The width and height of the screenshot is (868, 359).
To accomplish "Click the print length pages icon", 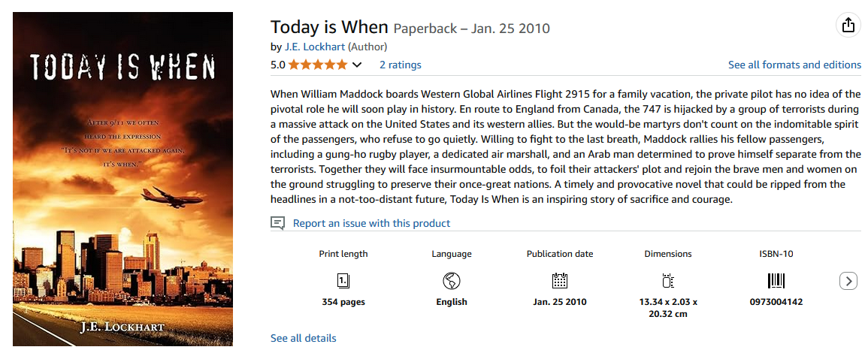I will [x=343, y=281].
